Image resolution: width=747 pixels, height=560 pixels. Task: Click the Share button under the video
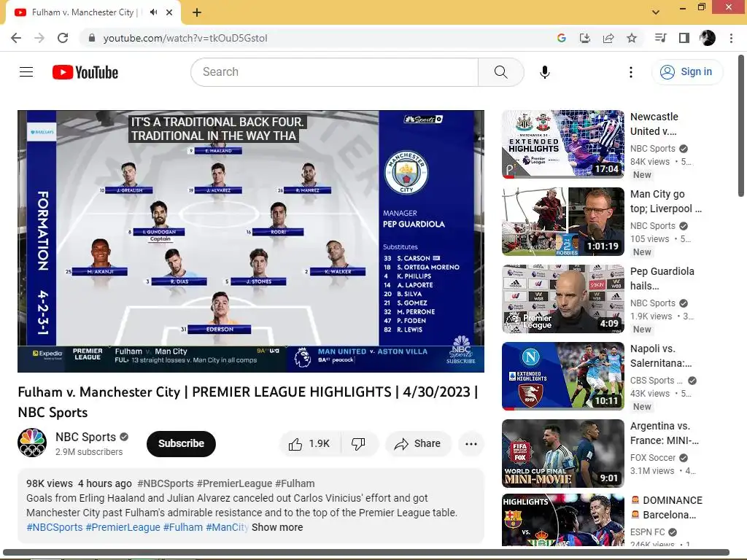point(418,444)
